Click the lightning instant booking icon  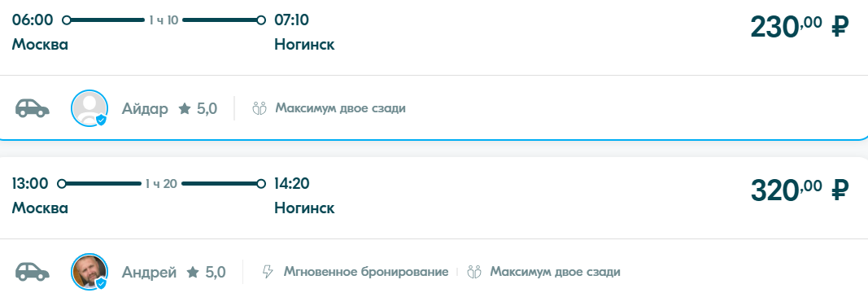268,272
